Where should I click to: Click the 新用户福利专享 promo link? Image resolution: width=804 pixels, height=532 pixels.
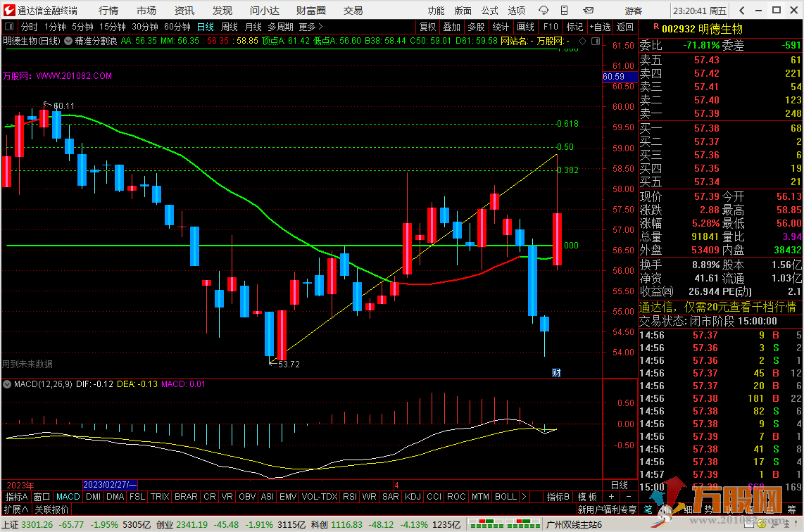(x=607, y=509)
